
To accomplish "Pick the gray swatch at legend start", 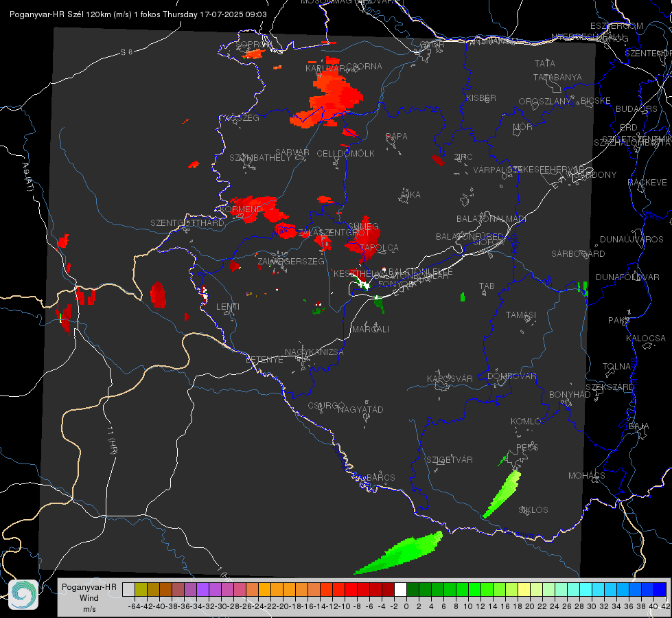I will click(x=128, y=589).
